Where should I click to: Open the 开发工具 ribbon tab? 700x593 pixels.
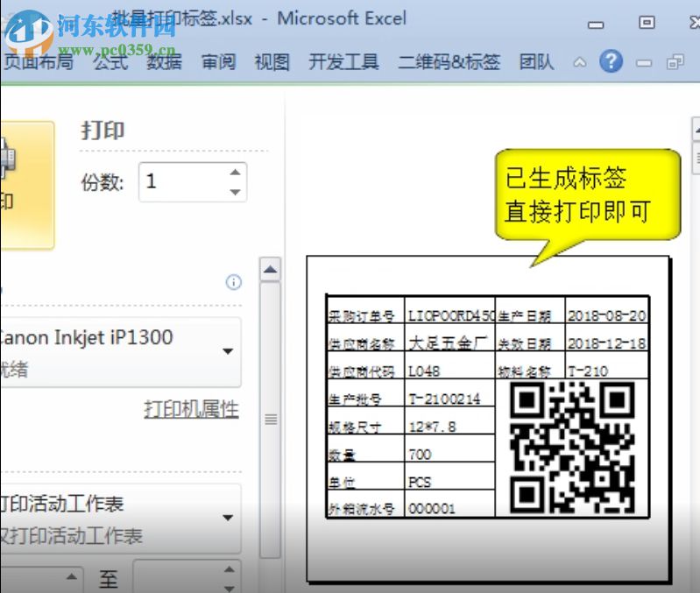point(343,62)
